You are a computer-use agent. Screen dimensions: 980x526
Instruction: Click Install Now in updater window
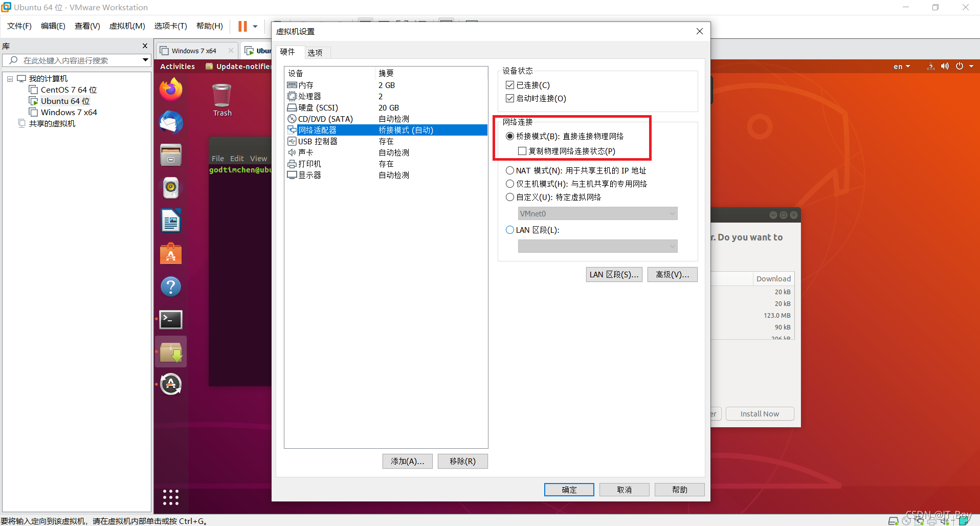click(x=760, y=413)
